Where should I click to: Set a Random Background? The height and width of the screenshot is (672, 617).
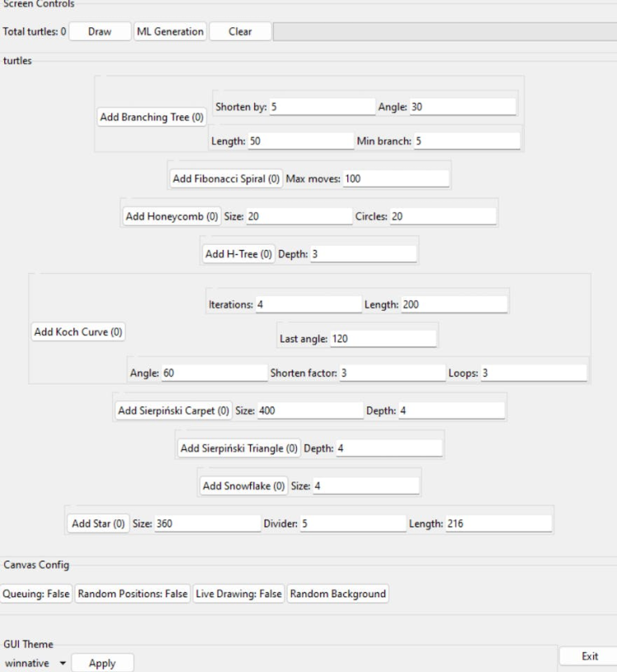[x=338, y=594]
